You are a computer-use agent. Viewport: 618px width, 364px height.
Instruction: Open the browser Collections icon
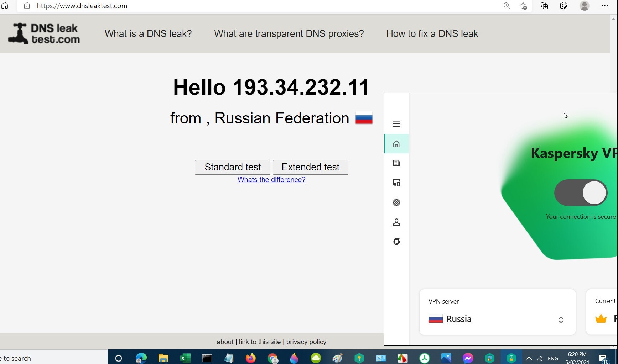(x=544, y=6)
